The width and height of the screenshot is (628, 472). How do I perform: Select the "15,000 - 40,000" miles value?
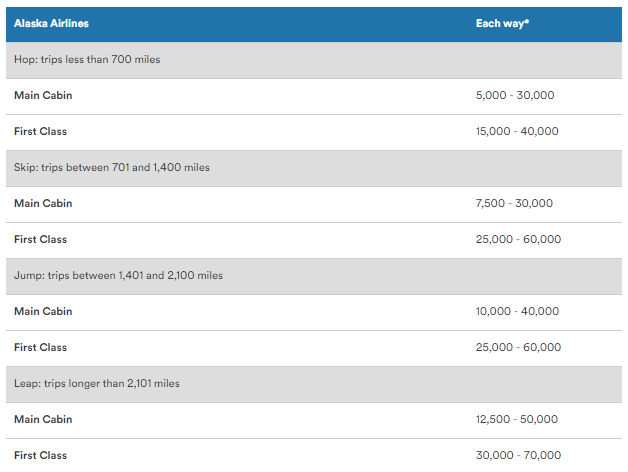coord(517,132)
